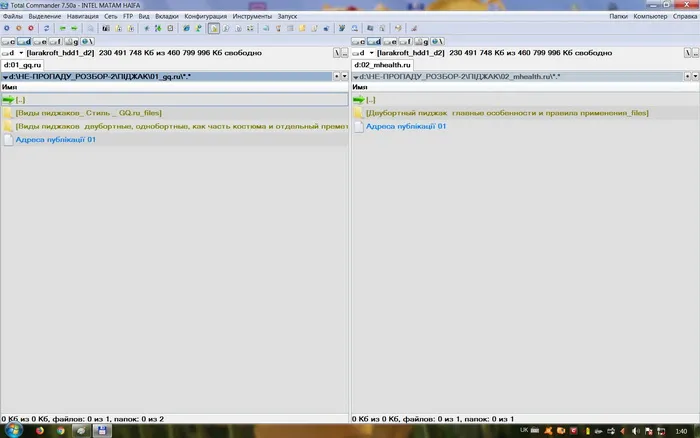Screen dimensions: 700x438
Task: Select the d:02_mhealth.ru tab
Action: point(382,65)
